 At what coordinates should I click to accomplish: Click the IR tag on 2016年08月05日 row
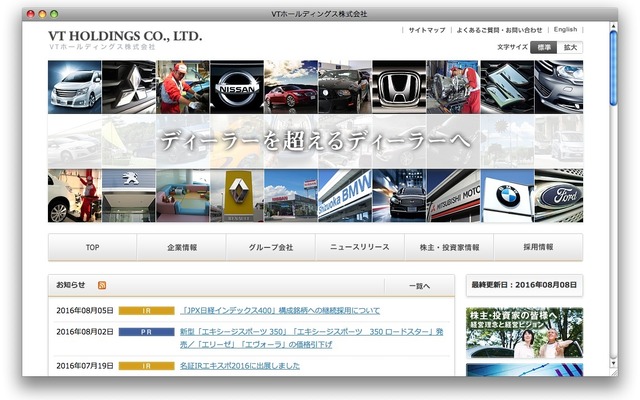(x=147, y=311)
